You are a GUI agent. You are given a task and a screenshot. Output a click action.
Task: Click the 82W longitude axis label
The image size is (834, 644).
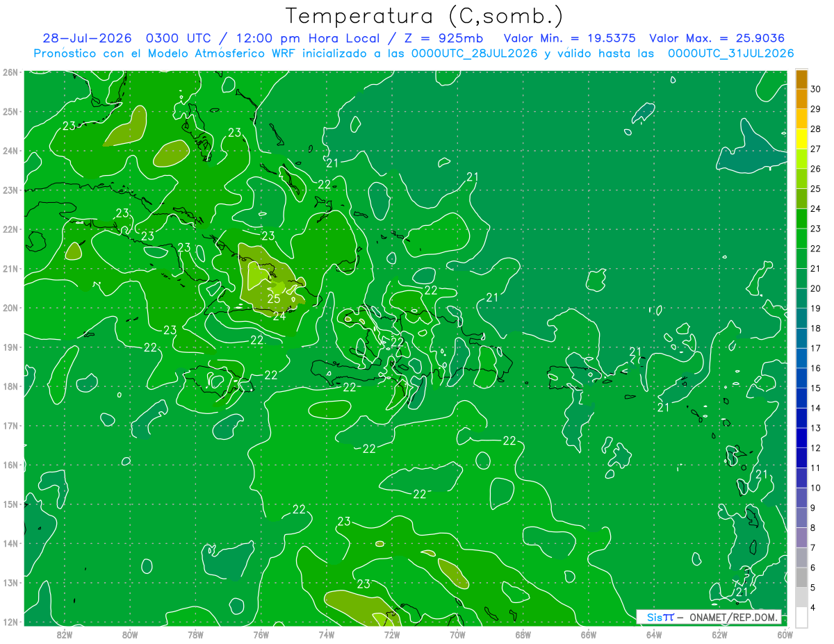point(64,634)
